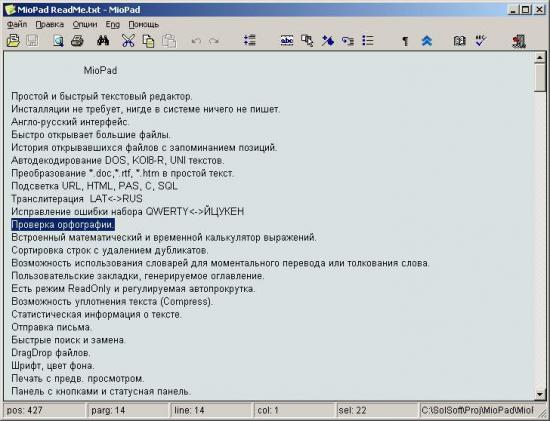Click line Отправка письма
The image size is (550, 421).
click(x=52, y=327)
